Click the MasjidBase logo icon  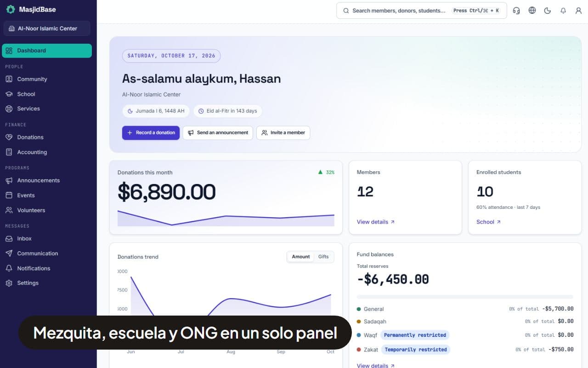[10, 9]
